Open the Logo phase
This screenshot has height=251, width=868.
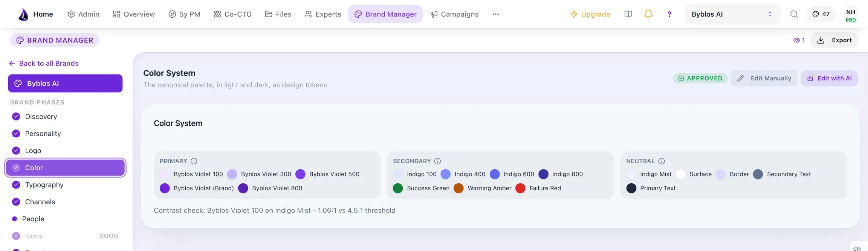33,151
